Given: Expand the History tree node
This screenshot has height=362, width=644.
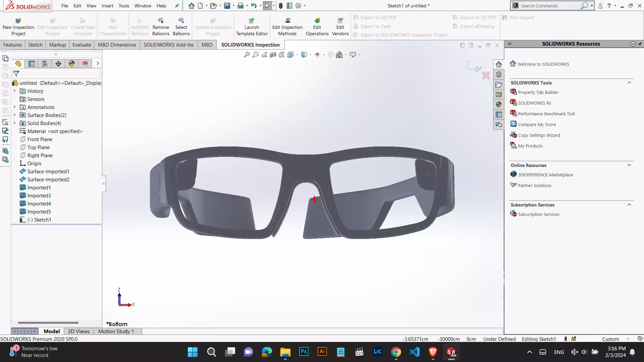Looking at the screenshot, I should pyautogui.click(x=15, y=91).
